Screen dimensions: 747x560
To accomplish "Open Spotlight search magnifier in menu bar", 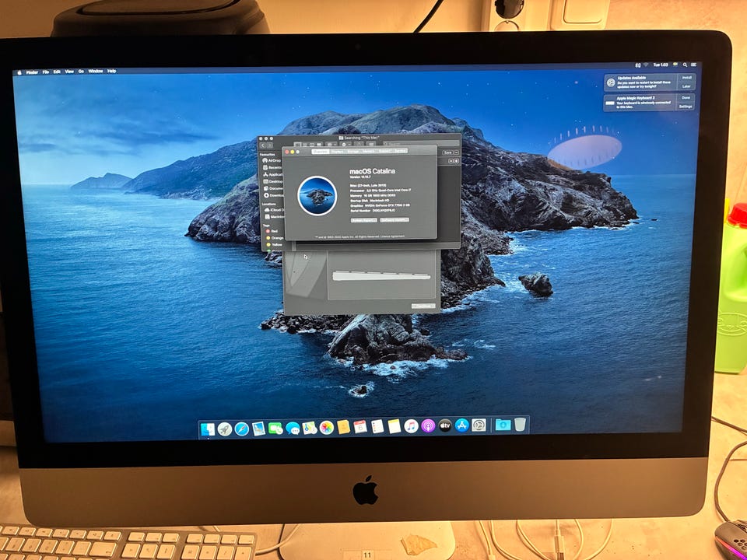I will (x=685, y=65).
